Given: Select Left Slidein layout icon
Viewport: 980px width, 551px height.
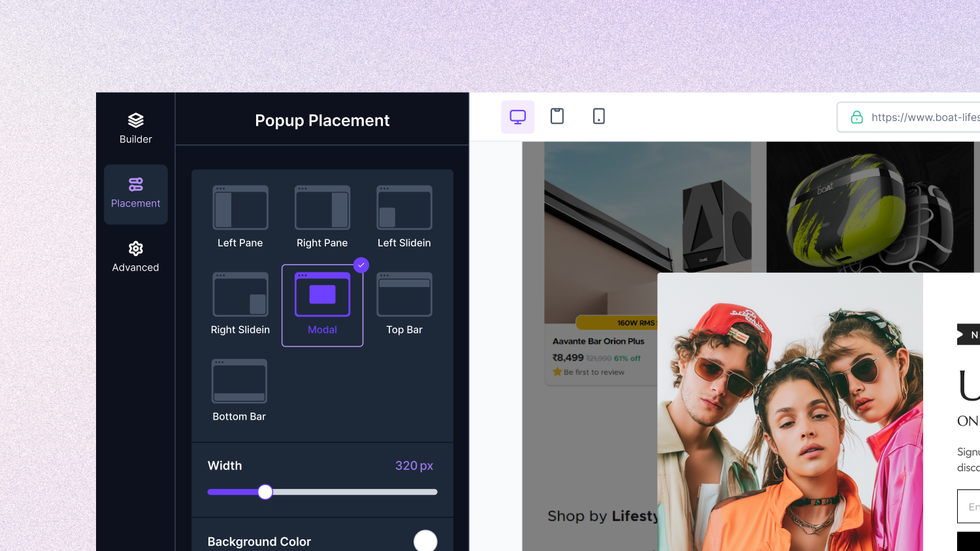Looking at the screenshot, I should (x=404, y=208).
